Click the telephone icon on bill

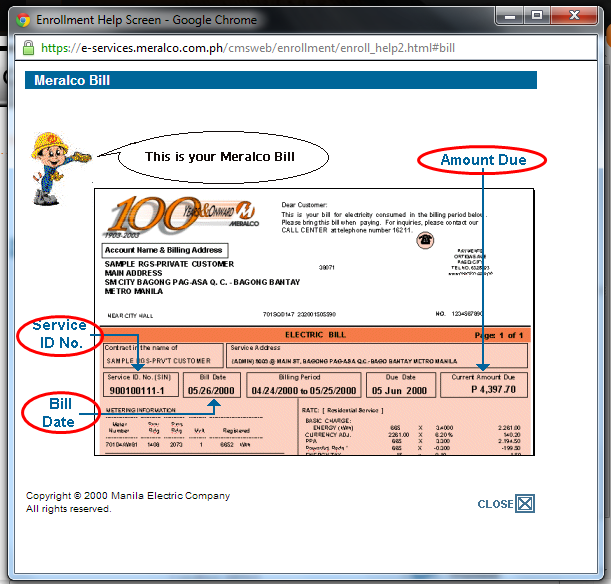(x=425, y=240)
